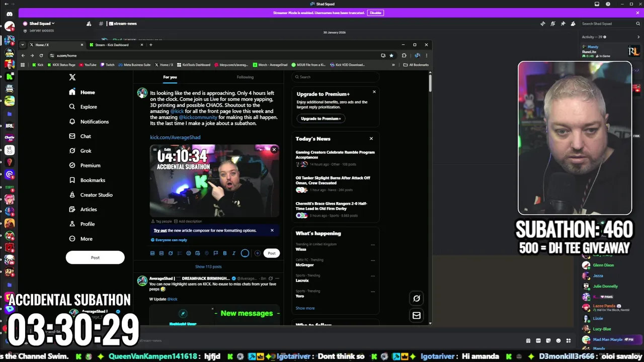The image size is (644, 362).
Task: Open the X logo home icon
Action: [x=72, y=77]
